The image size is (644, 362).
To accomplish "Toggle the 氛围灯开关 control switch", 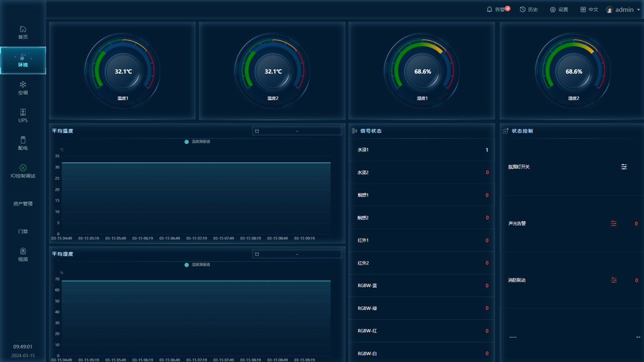I will [624, 167].
